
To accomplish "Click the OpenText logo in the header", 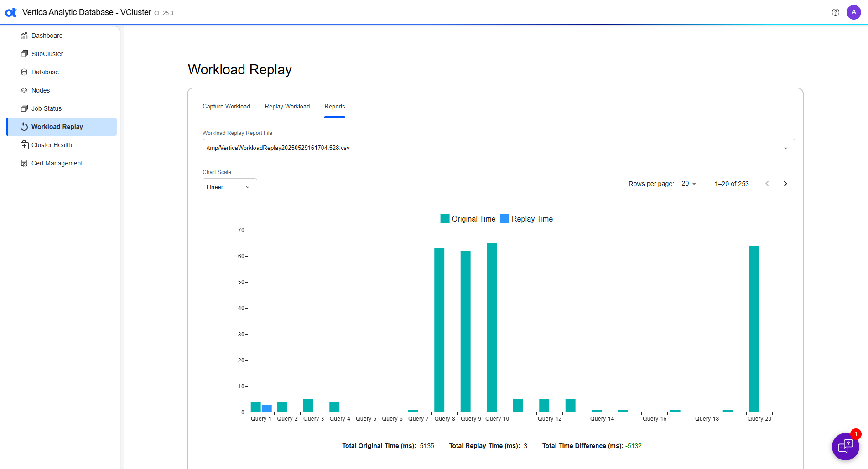I will tap(10, 12).
